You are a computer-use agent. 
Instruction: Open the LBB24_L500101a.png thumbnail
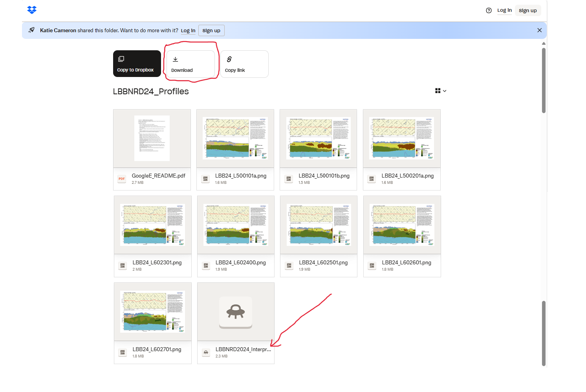pos(235,138)
